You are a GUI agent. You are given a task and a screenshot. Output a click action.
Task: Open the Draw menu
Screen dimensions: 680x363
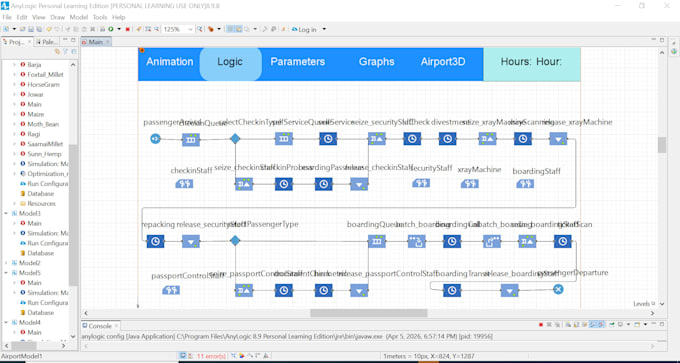tap(57, 17)
